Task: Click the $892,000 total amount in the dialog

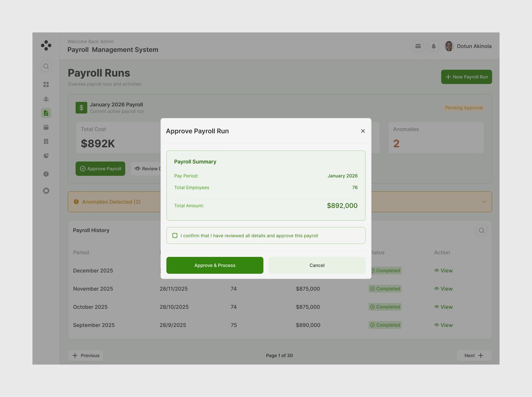Action: click(x=342, y=206)
